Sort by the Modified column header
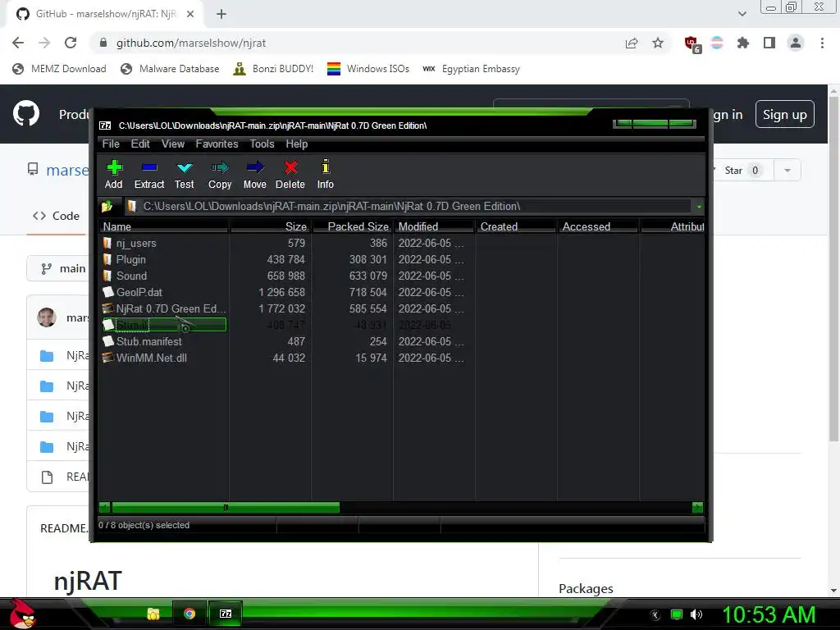Viewport: 840px width, 630px height. [435, 226]
